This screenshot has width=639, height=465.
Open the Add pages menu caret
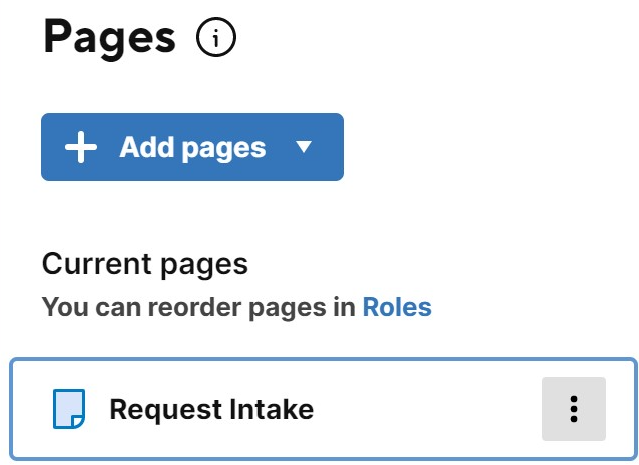pos(304,146)
